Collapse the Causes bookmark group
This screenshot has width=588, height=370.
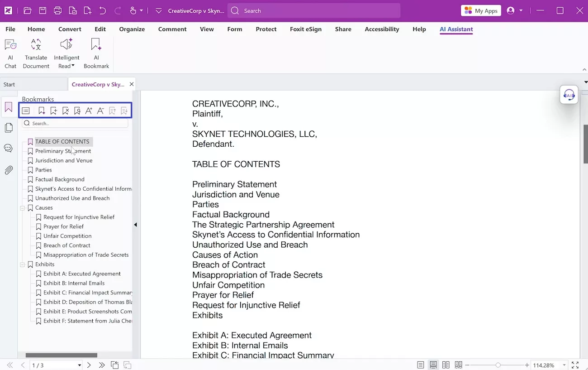click(22, 207)
